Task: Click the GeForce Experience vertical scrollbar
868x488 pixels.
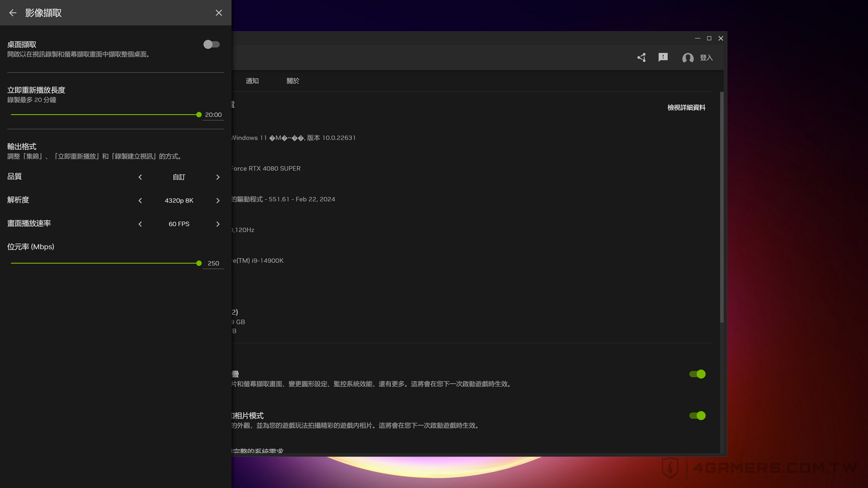Action: (722, 207)
